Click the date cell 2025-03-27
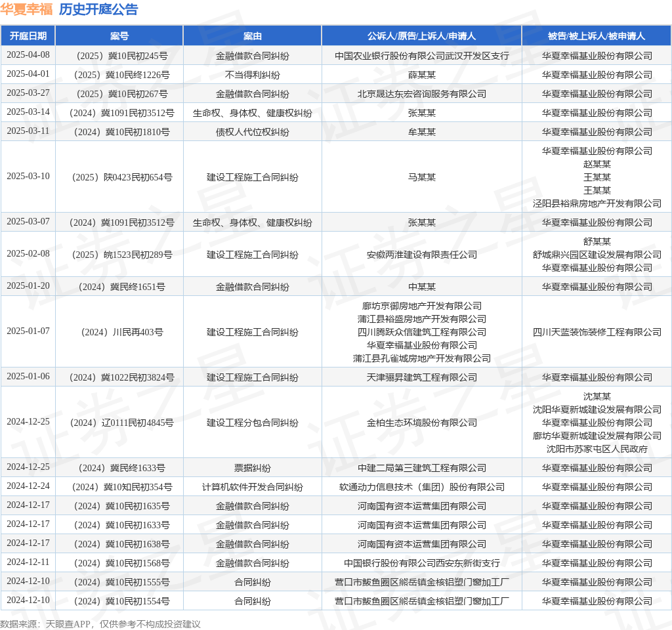The width and height of the screenshot is (672, 630). coord(28,93)
